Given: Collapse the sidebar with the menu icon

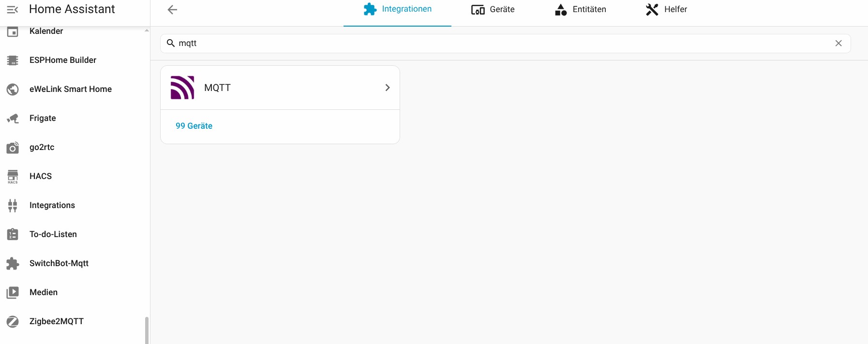Looking at the screenshot, I should [13, 9].
